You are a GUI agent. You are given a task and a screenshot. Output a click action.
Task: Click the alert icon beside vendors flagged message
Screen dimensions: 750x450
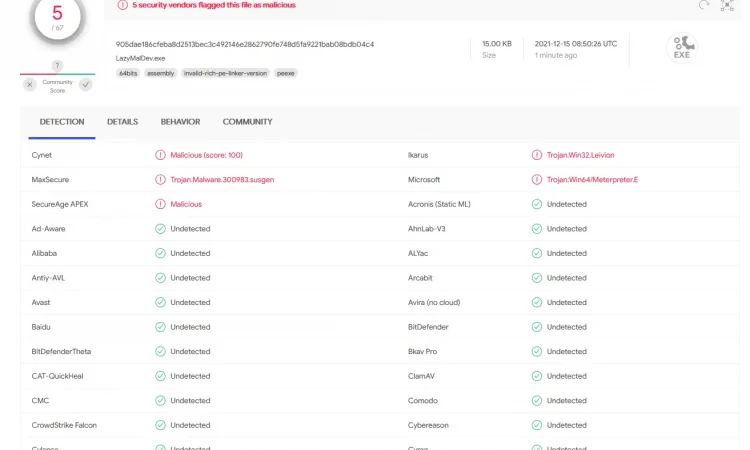click(122, 5)
